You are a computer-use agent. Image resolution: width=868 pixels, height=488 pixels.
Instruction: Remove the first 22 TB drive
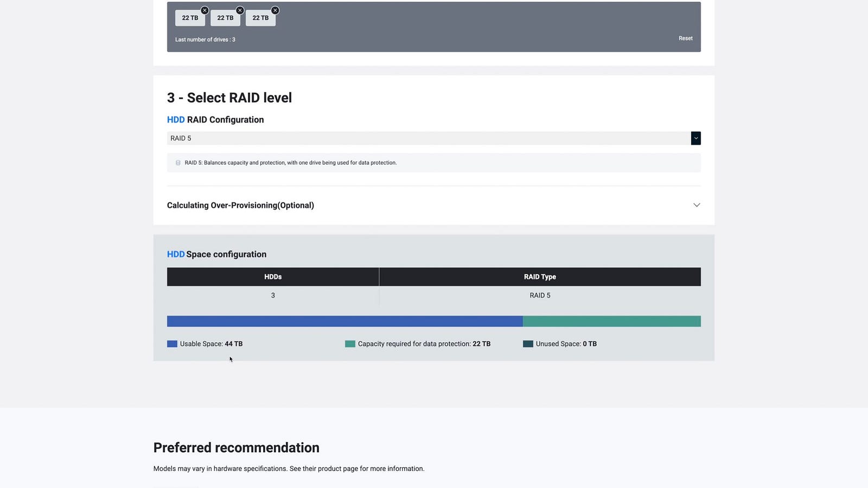[x=205, y=10]
